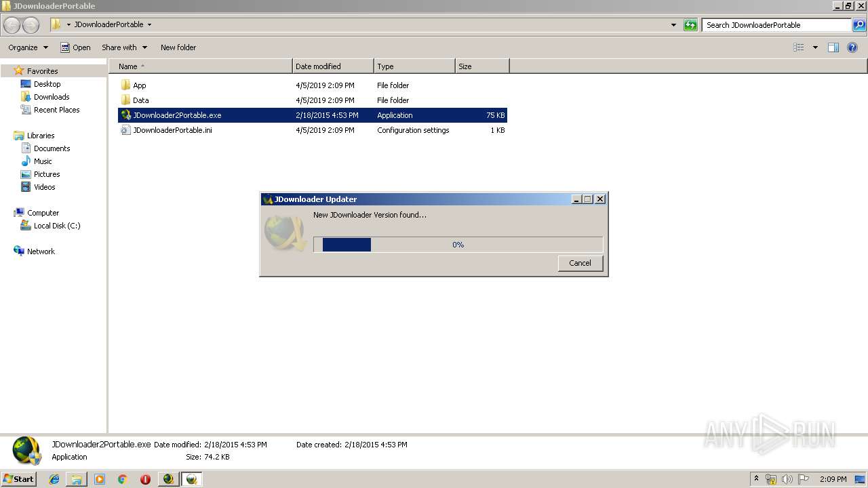Click the JDownloader Updater progress bar
This screenshot has width=868, height=488.
pyautogui.click(x=458, y=245)
